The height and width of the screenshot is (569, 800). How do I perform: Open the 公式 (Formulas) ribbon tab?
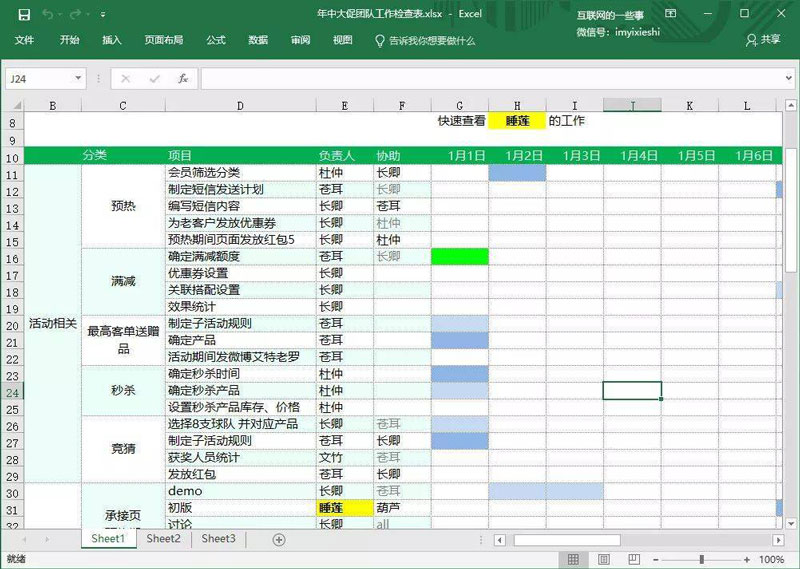point(215,40)
